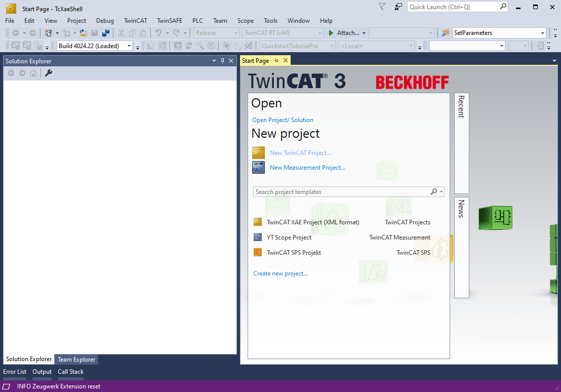The image size is (561, 392).
Task: Click the Restart TwinCAT Config Mode icon
Action: point(178,46)
